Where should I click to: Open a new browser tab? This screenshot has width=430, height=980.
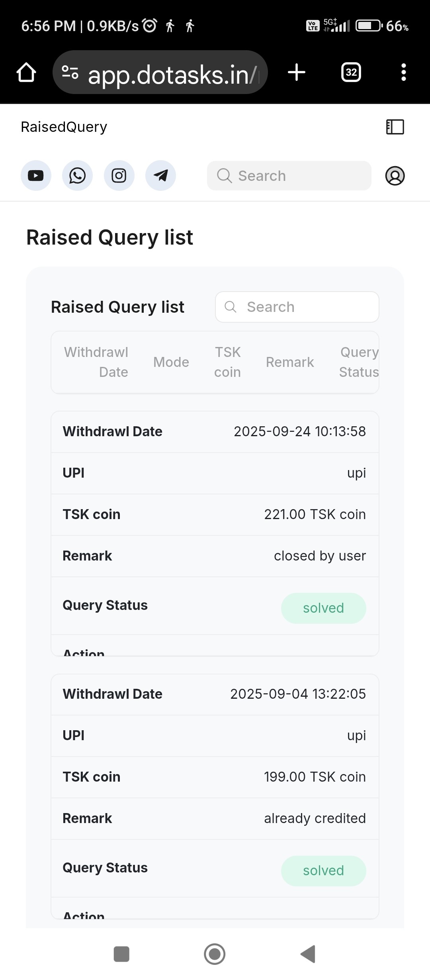pos(297,73)
